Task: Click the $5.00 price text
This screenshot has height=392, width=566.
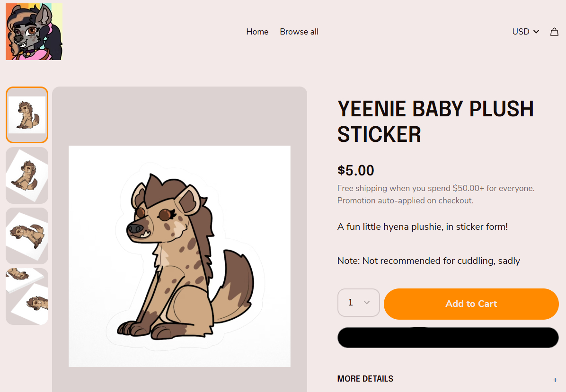Action: (x=355, y=170)
